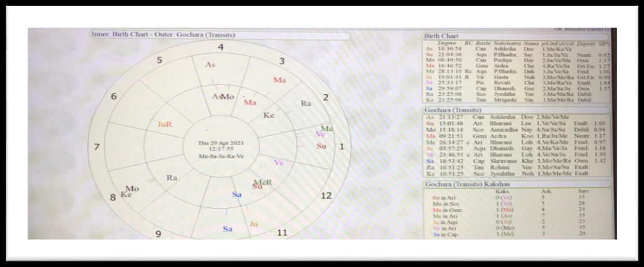Viewport: 644px width, 267px height.
Task: Select house number 1 on the chart wheel
Action: tap(341, 147)
